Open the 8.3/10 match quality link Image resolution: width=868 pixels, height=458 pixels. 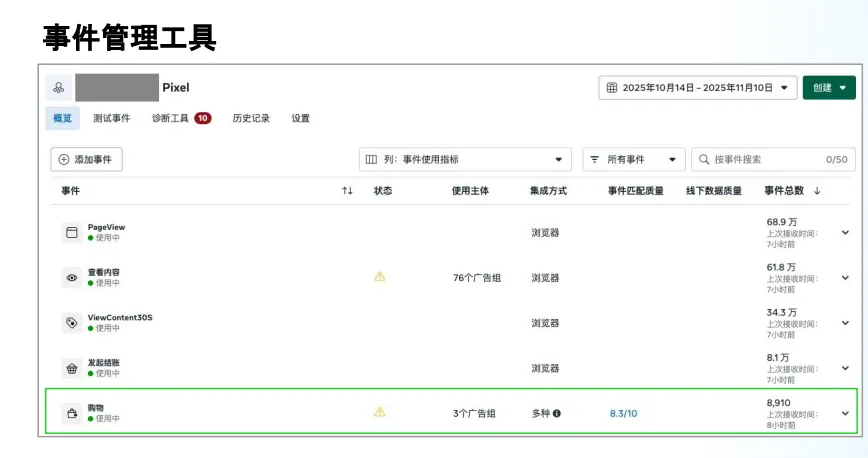point(623,413)
